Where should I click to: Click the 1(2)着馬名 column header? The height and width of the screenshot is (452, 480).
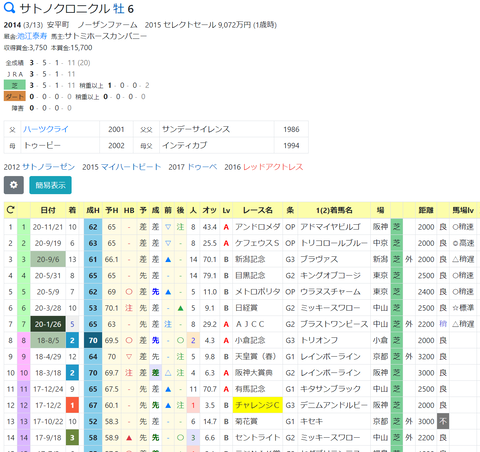click(x=334, y=210)
